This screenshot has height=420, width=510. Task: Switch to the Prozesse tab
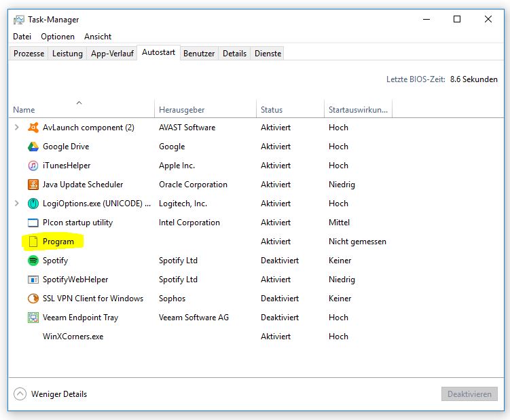click(x=29, y=54)
